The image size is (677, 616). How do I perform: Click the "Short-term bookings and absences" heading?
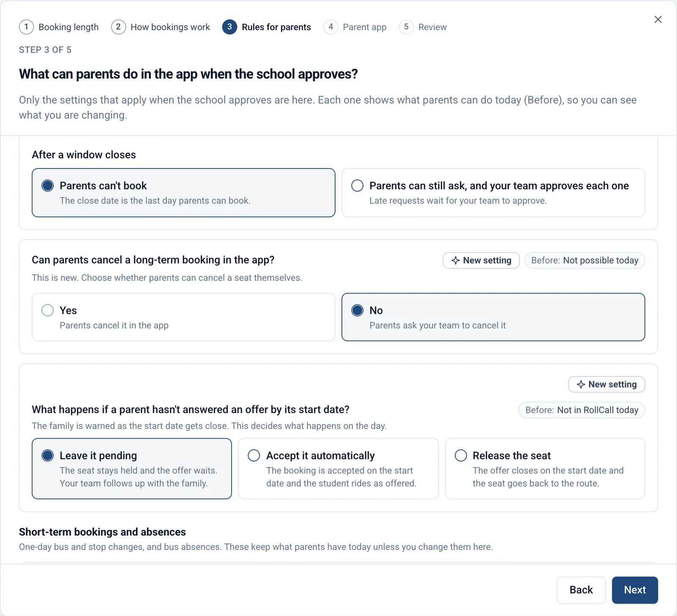coord(102,532)
